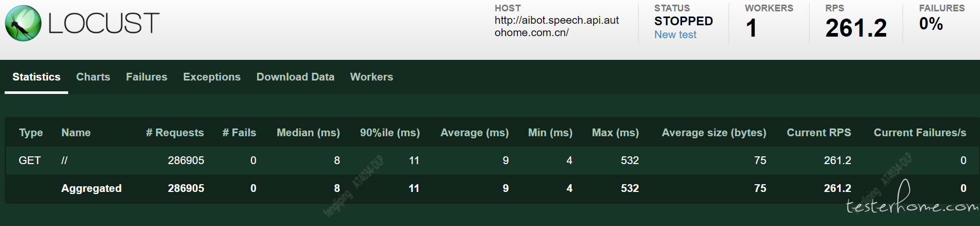Open the Workers tab
The width and height of the screenshot is (980, 226).
click(x=372, y=77)
